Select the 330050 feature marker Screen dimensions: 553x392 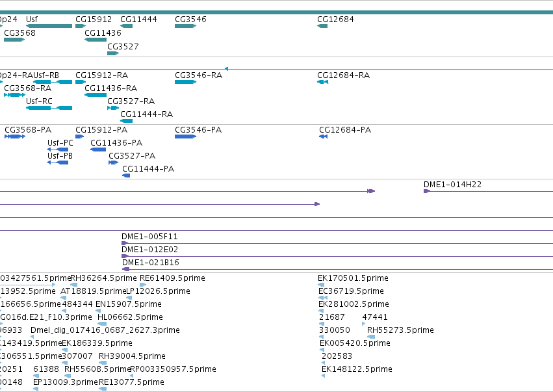tap(321, 337)
